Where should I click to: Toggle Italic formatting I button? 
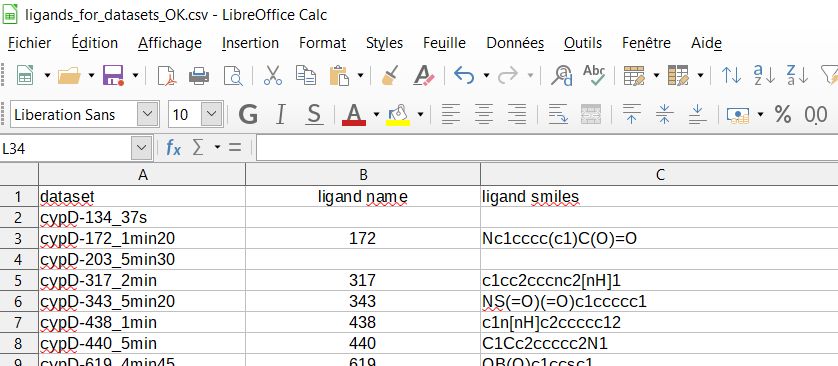(281, 114)
